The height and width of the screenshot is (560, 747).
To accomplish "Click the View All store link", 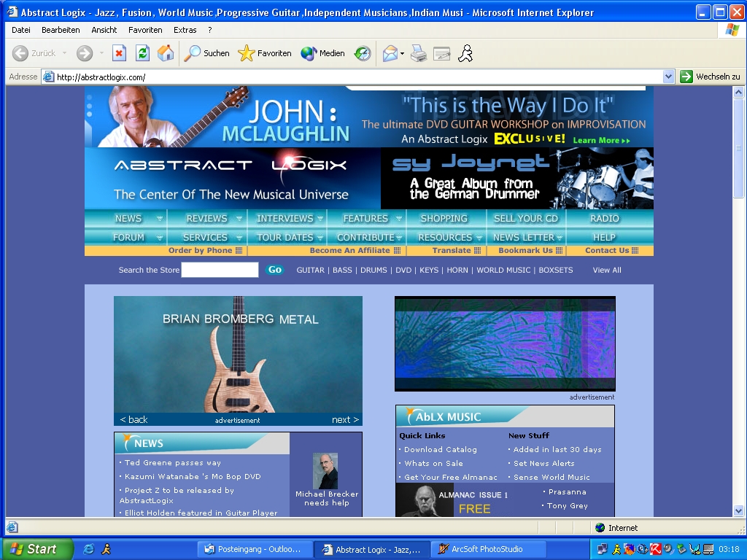I will (607, 270).
